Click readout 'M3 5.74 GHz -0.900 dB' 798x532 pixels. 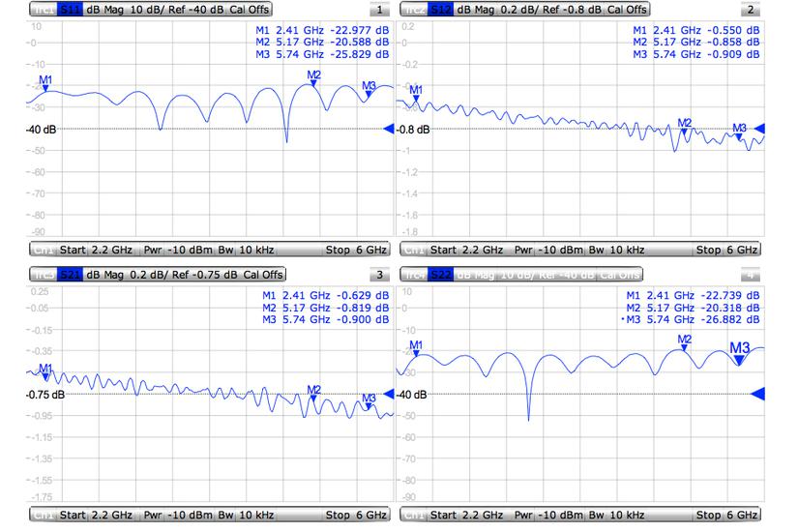click(326, 320)
